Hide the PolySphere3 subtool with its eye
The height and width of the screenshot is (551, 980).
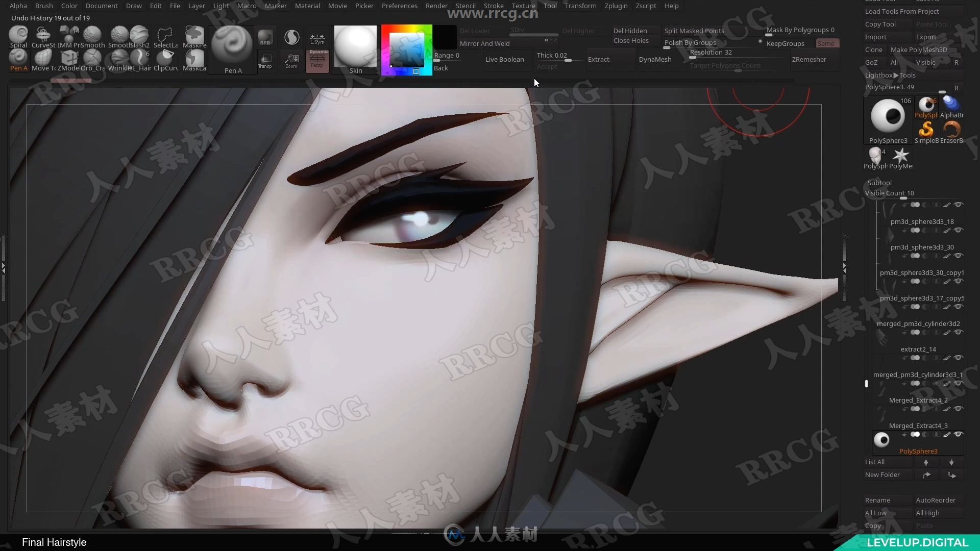[959, 435]
